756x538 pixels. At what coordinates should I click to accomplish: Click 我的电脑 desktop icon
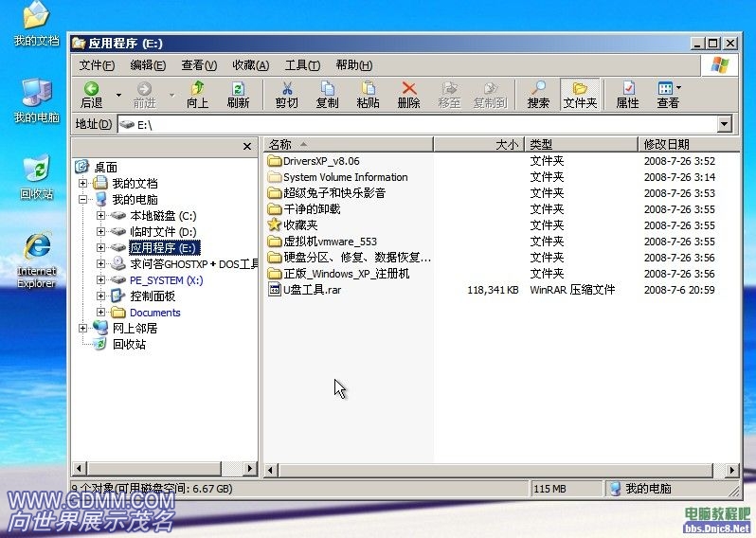[36, 100]
